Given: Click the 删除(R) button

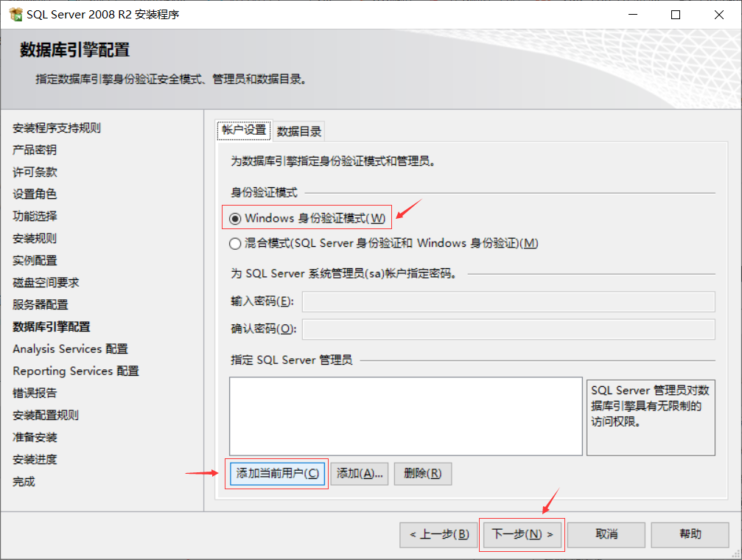Looking at the screenshot, I should point(423,473).
